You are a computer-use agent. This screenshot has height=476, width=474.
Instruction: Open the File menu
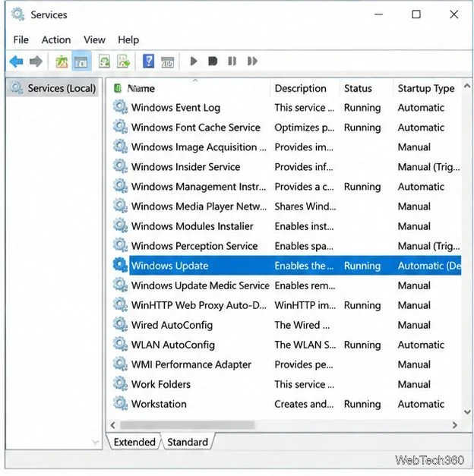[x=21, y=39]
